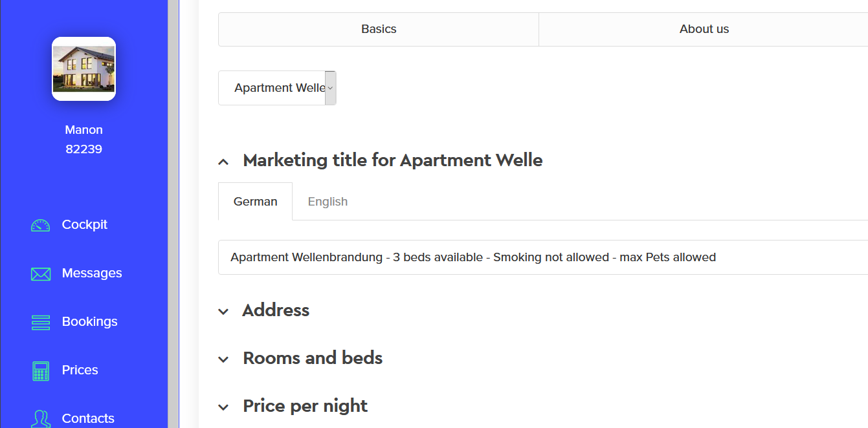Screen dimensions: 868x428
Task: Switch to the Basics tab
Action: click(379, 29)
